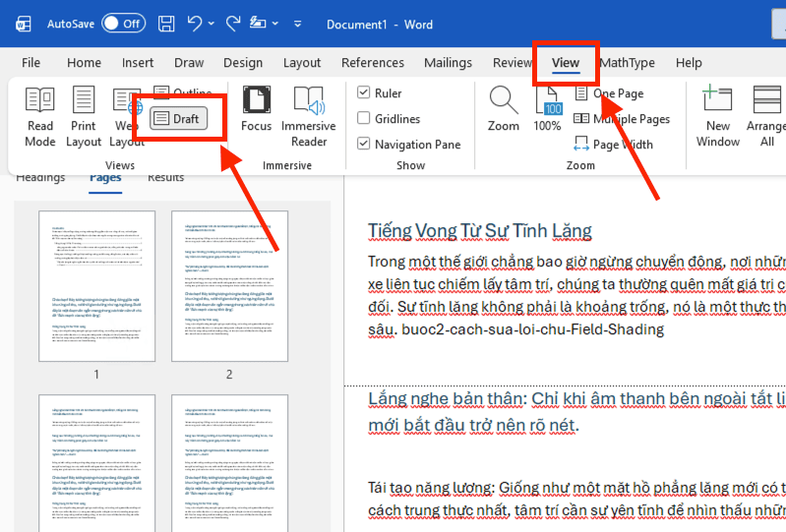Click text 'buoc2-cach-sua-loi-chu-Field-Shading'

[x=533, y=329]
